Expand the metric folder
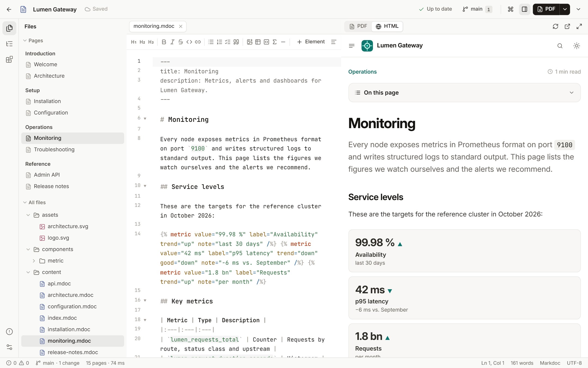The height and width of the screenshot is (368, 588). pos(34,261)
